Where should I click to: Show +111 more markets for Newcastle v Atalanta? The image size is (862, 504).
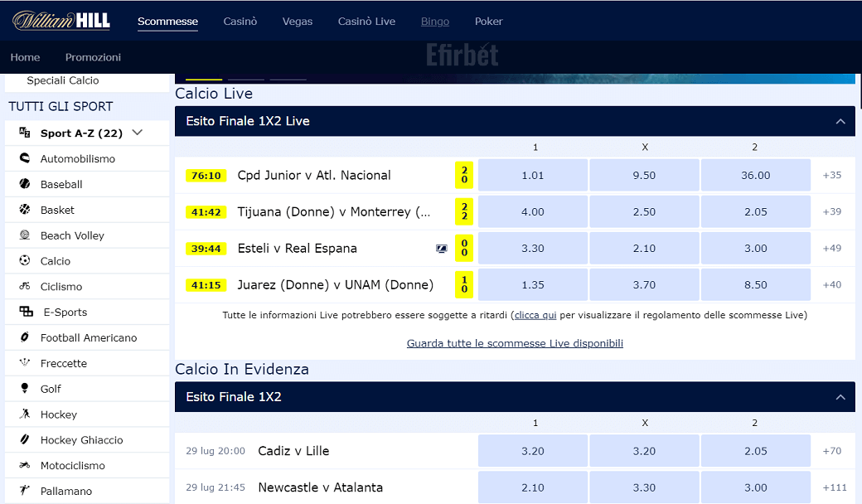(x=835, y=487)
